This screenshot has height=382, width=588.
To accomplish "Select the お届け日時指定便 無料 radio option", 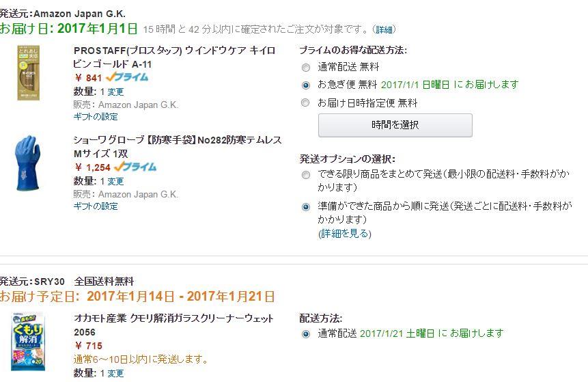I will [x=306, y=103].
